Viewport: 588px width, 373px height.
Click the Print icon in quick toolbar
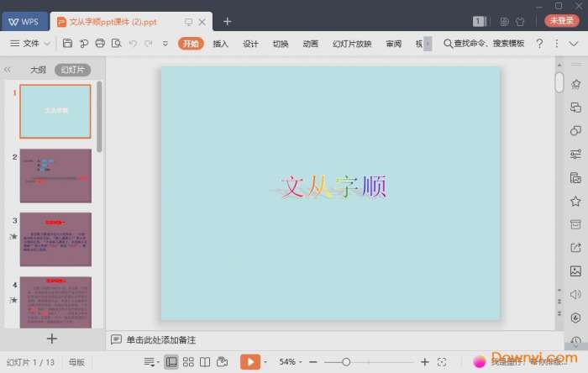(101, 44)
